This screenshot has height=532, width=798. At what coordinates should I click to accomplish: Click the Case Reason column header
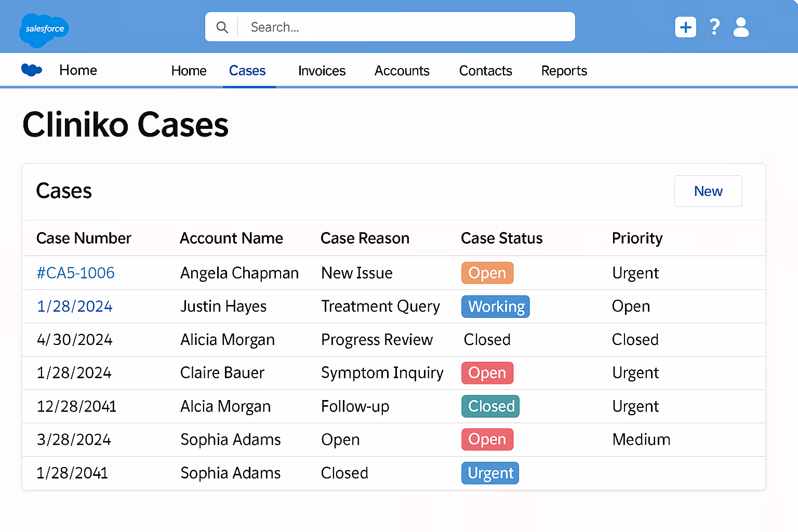tap(365, 238)
